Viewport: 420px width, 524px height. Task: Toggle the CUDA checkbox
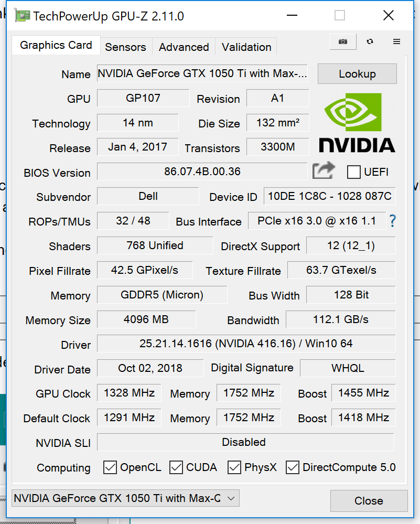[x=176, y=467]
